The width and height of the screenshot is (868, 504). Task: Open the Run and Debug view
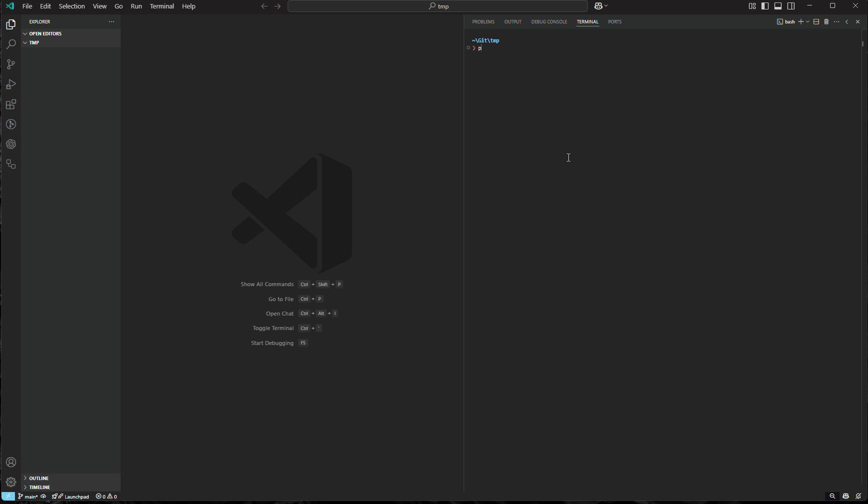pyautogui.click(x=11, y=84)
